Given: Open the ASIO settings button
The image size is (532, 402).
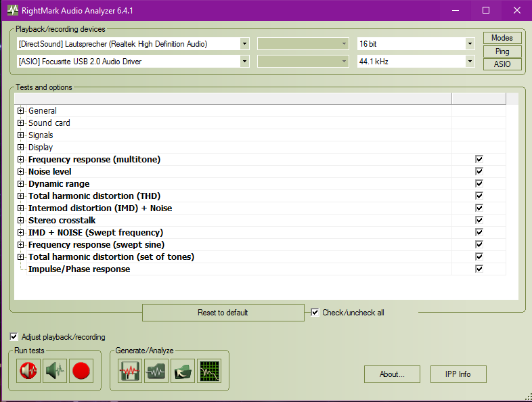Looking at the screenshot, I should (x=502, y=64).
